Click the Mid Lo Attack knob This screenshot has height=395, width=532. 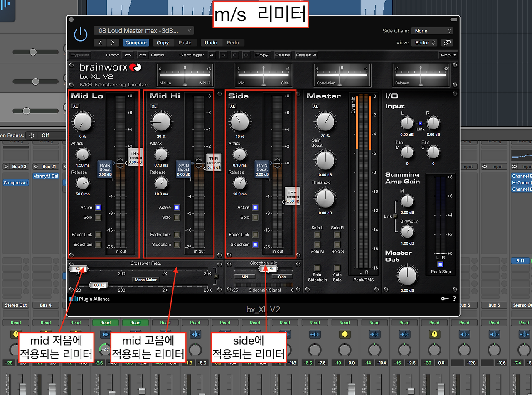click(x=83, y=155)
